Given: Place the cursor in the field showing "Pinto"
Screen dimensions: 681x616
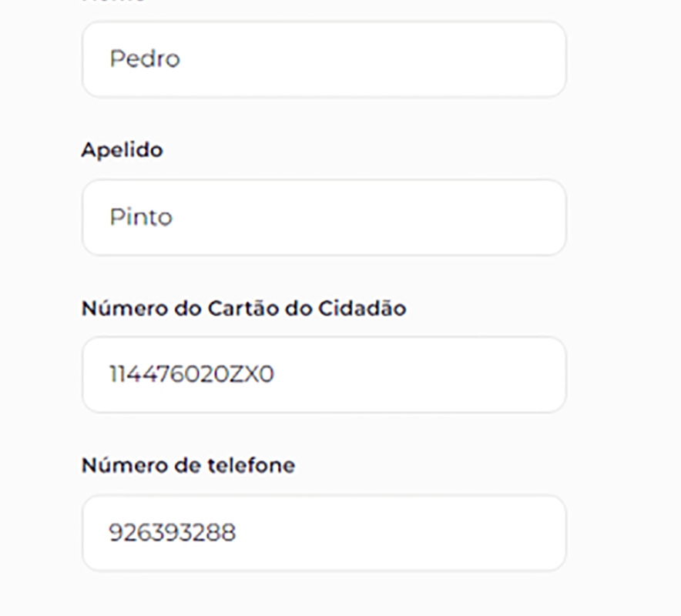Looking at the screenshot, I should pyautogui.click(x=324, y=217).
